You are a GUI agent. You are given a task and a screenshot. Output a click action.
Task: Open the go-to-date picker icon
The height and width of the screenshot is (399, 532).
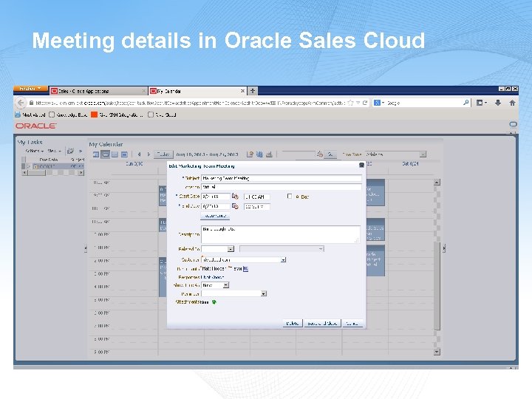coord(320,154)
